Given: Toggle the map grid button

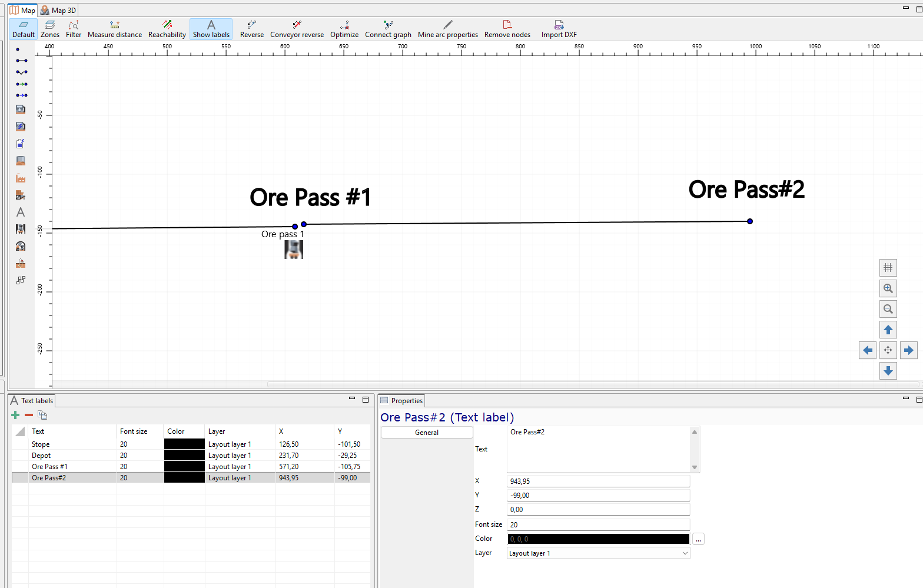Looking at the screenshot, I should pyautogui.click(x=888, y=268).
